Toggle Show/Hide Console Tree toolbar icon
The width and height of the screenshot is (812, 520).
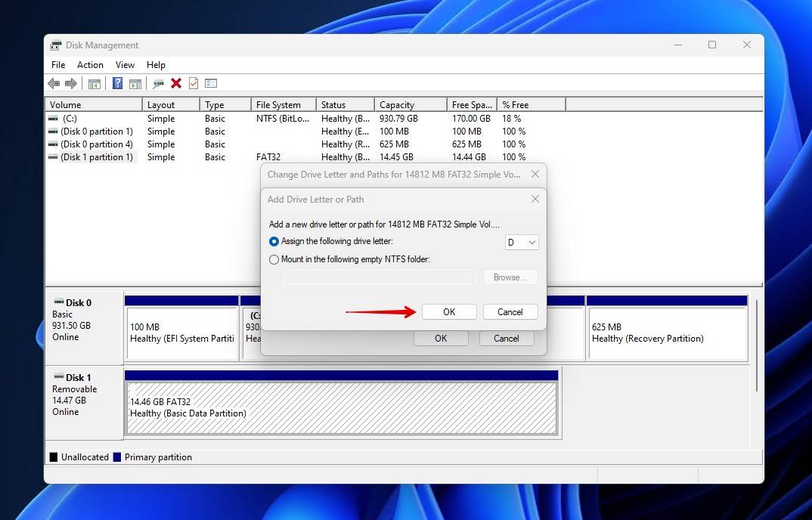[x=95, y=83]
